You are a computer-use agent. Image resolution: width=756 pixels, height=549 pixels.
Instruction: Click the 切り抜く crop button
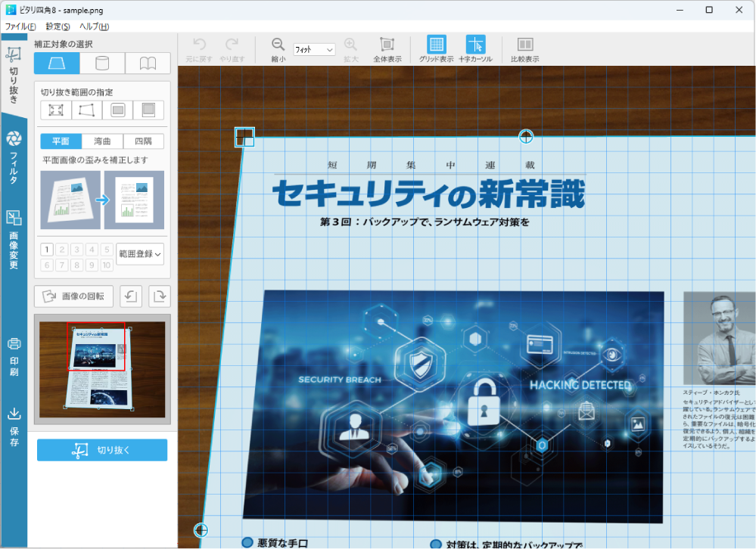(x=101, y=450)
